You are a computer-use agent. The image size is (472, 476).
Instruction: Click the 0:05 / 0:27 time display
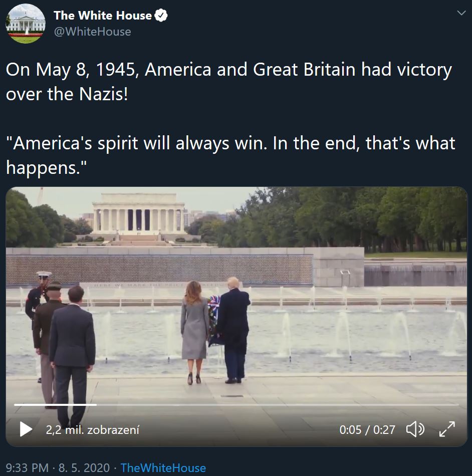click(367, 429)
